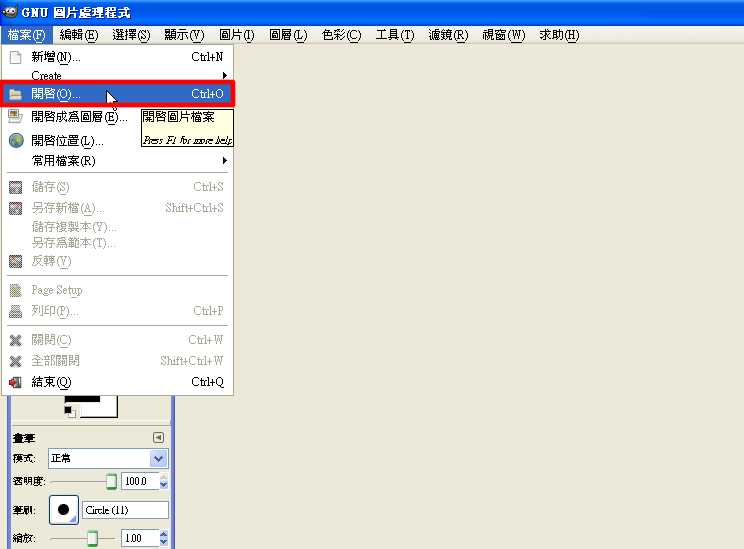Expand the Create submenu
This screenshot has width=744, height=549.
[x=118, y=75]
